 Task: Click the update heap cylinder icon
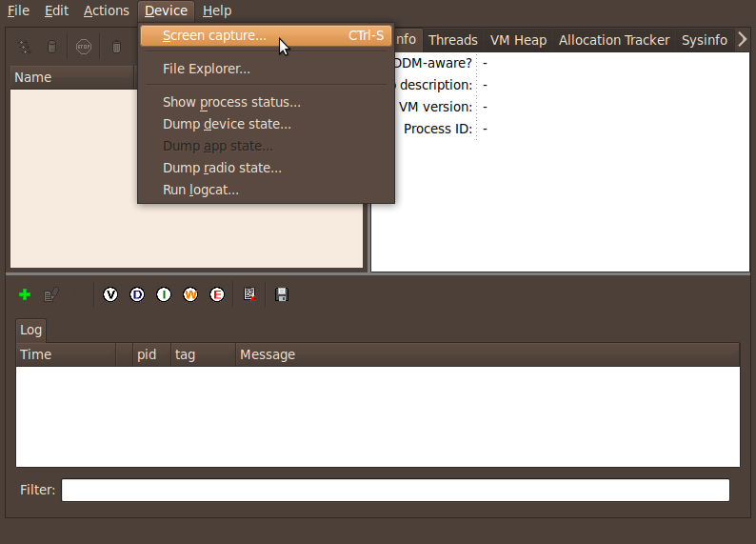tap(51, 47)
